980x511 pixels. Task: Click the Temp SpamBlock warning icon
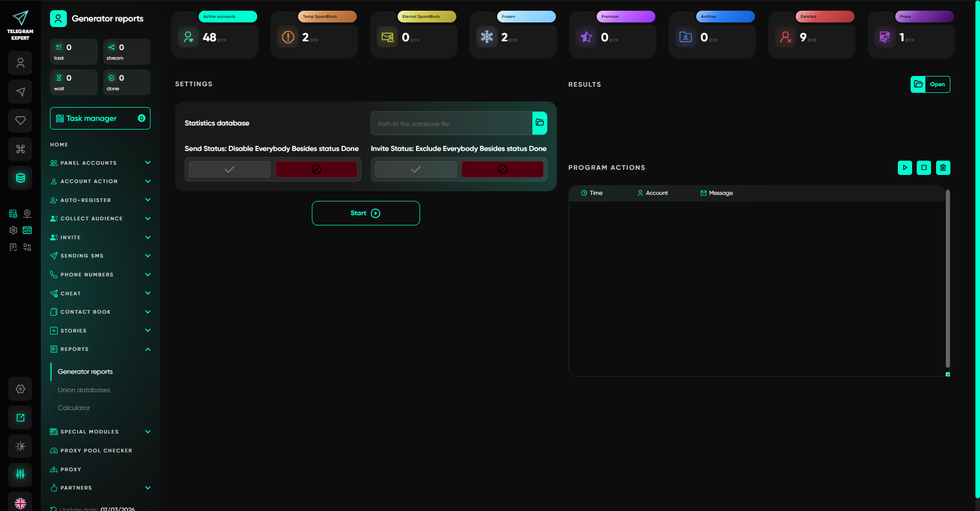(x=287, y=36)
